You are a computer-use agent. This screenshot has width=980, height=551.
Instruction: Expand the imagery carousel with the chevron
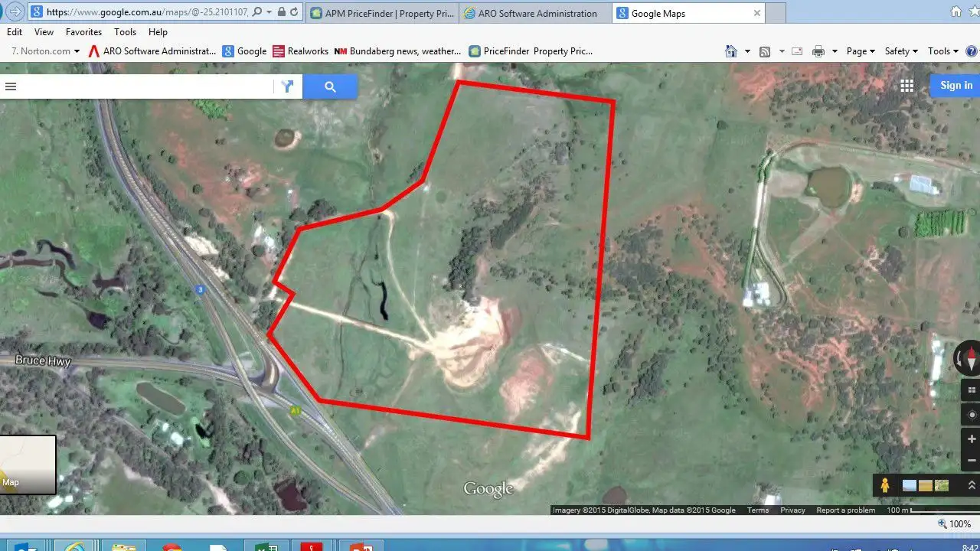pos(972,484)
